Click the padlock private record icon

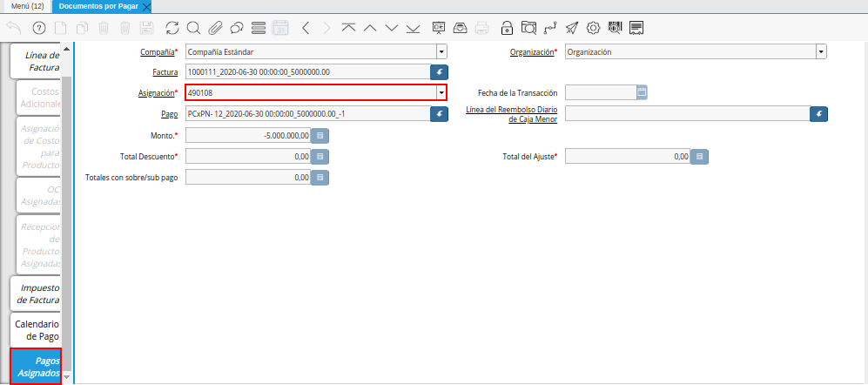point(507,28)
